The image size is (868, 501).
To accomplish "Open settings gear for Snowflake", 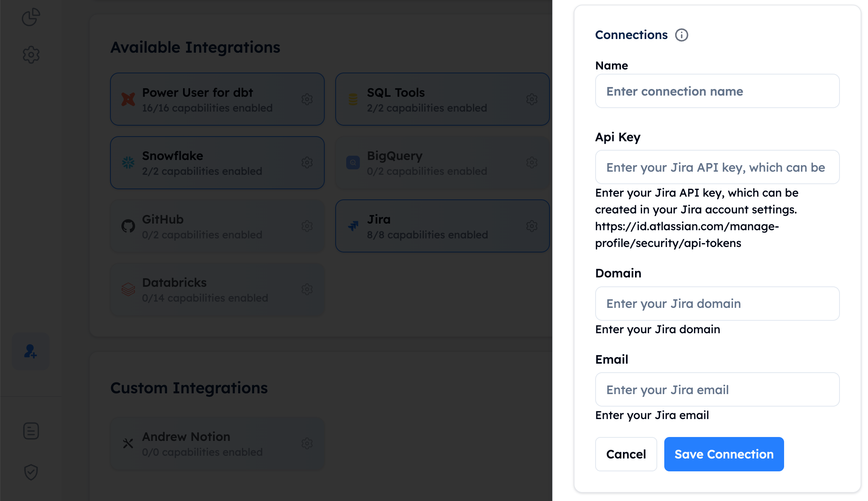I will click(307, 162).
